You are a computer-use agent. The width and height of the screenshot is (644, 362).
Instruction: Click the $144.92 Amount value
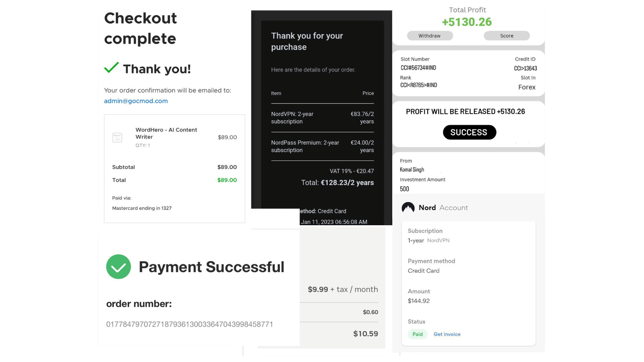pyautogui.click(x=419, y=301)
